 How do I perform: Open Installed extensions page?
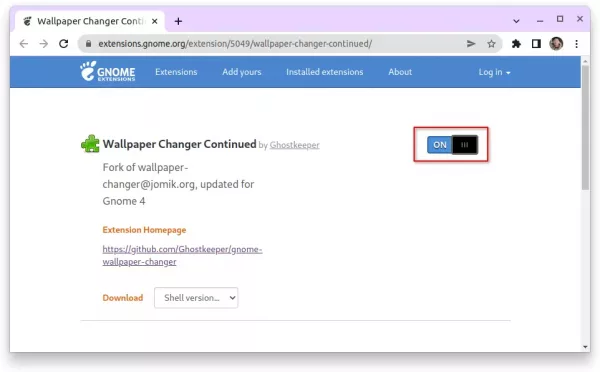[x=324, y=72]
